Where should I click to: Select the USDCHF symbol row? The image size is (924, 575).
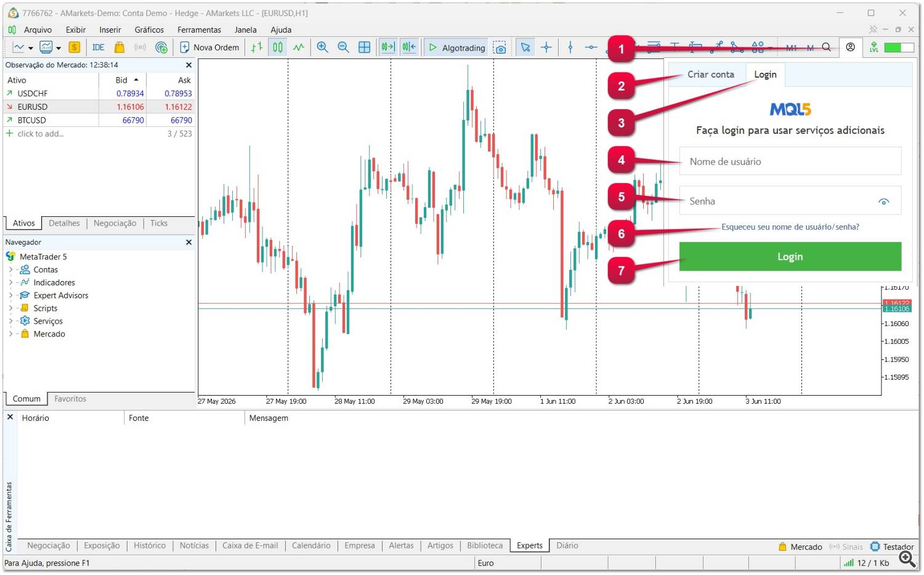(x=99, y=94)
